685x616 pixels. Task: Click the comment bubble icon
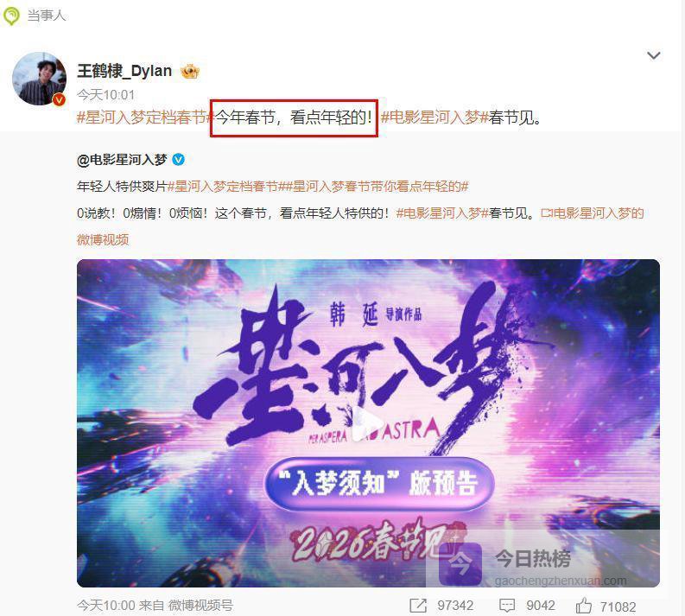click(507, 606)
